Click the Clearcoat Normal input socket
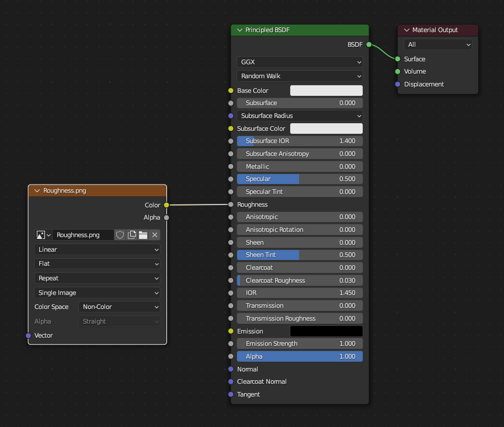The width and height of the screenshot is (504, 427). point(231,381)
